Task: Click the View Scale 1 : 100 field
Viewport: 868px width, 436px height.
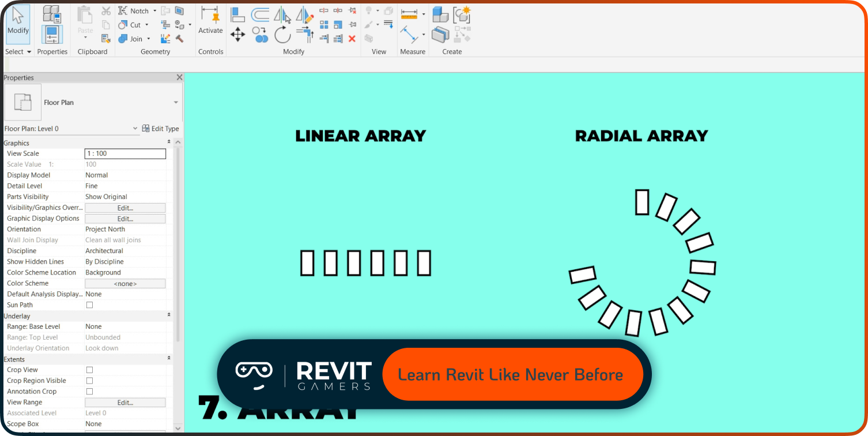Action: 125,153
